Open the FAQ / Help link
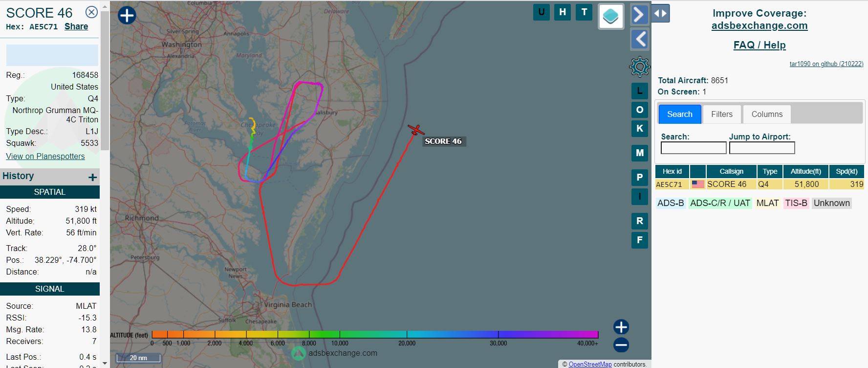 tap(759, 45)
